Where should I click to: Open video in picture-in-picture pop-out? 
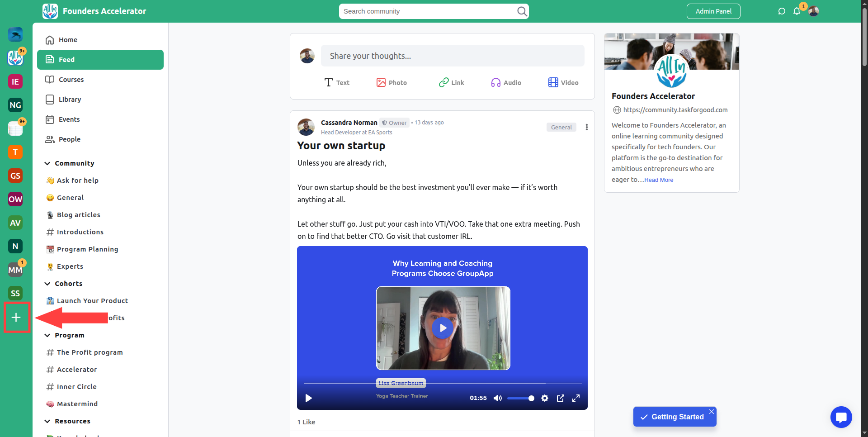(x=561, y=398)
